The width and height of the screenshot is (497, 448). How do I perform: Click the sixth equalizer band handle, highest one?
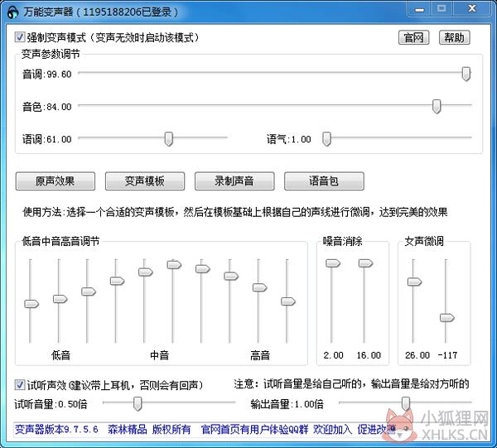[174, 264]
